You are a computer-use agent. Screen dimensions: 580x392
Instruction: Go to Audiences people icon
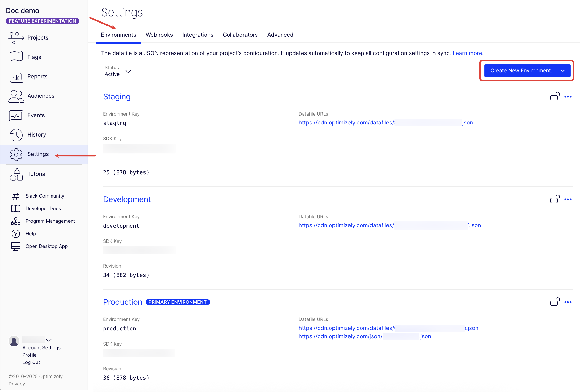pyautogui.click(x=16, y=96)
